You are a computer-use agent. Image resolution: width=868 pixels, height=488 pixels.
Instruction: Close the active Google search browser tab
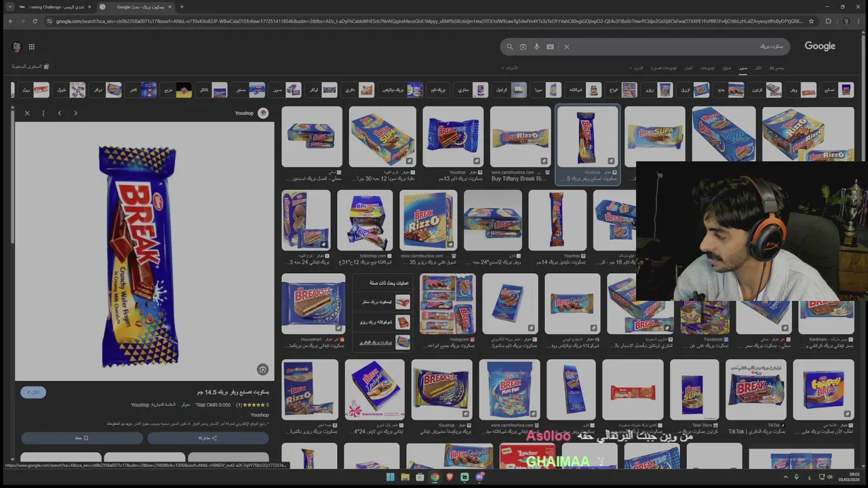pos(170,7)
